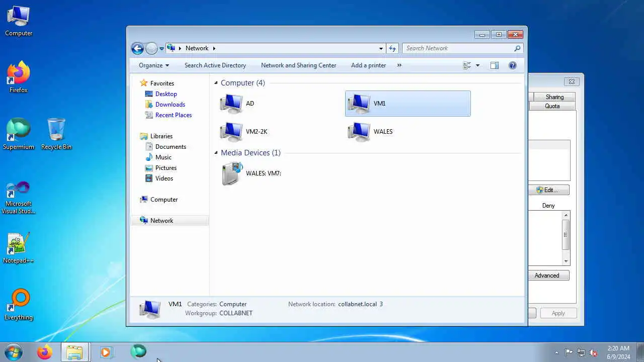Click the change view icon
Image resolution: width=644 pixels, height=362 pixels.
point(467,65)
